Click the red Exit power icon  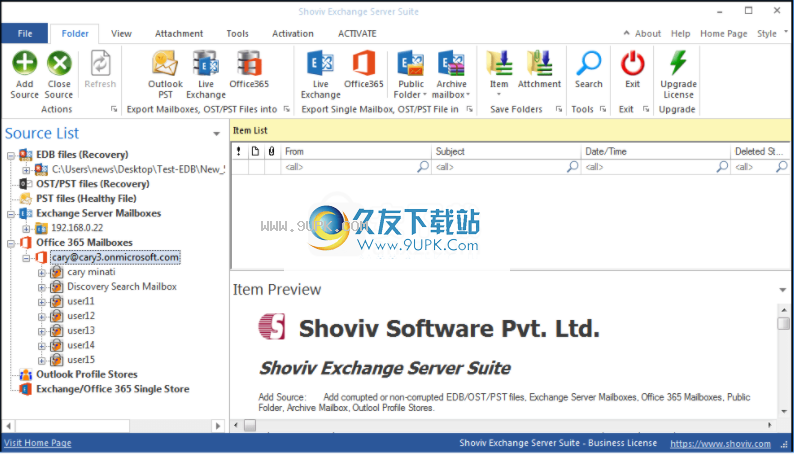coord(632,63)
